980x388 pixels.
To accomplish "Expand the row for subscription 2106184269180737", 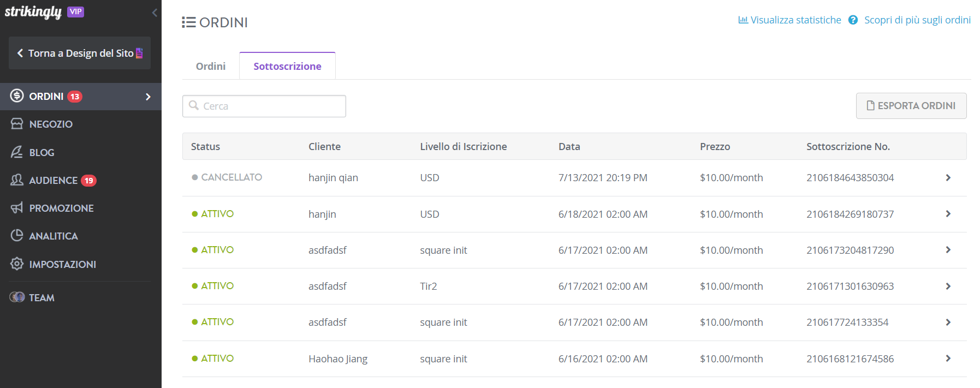I will point(948,214).
